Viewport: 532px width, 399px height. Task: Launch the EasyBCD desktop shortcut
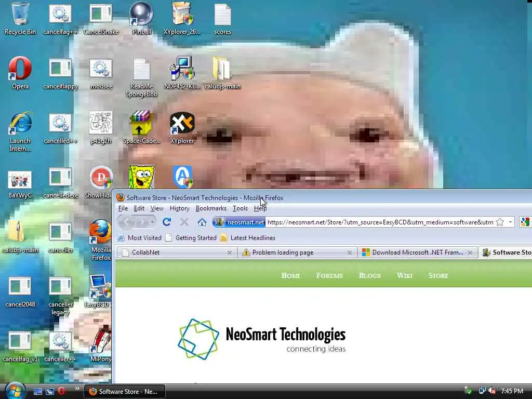point(100,286)
